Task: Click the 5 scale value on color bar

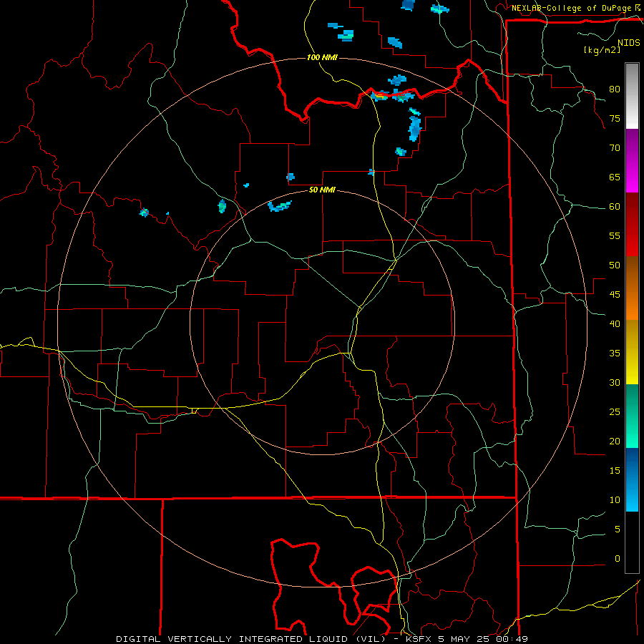Action: tap(618, 529)
